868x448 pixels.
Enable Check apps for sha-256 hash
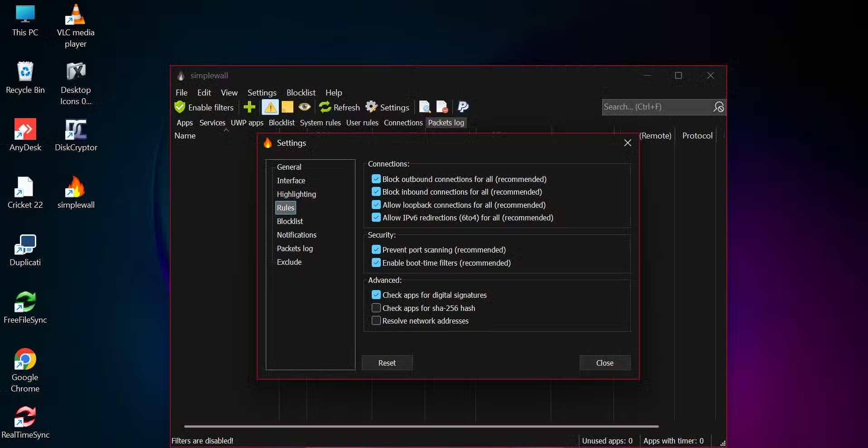(x=376, y=308)
